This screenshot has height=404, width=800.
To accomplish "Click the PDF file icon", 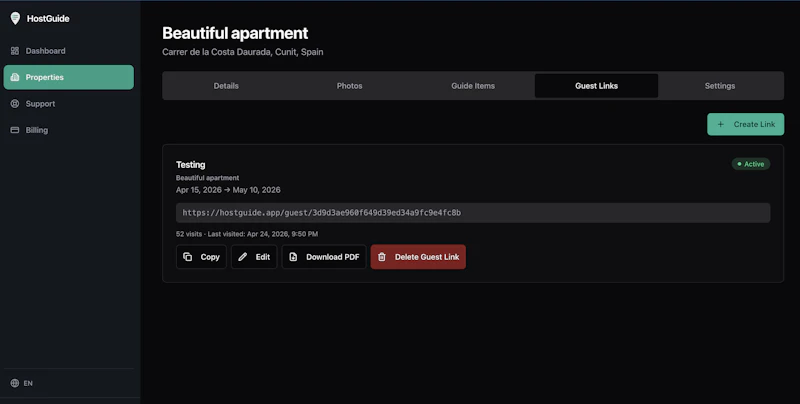I will 293,257.
